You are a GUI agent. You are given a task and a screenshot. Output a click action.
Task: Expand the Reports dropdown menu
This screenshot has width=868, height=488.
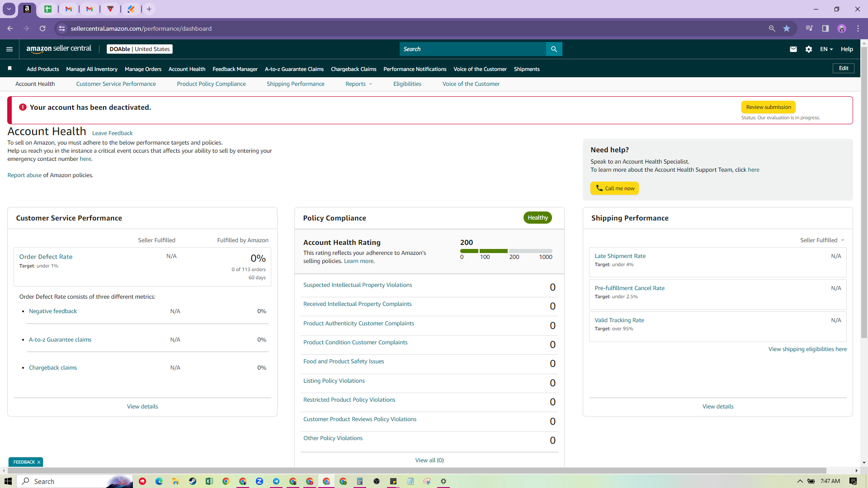[359, 84]
